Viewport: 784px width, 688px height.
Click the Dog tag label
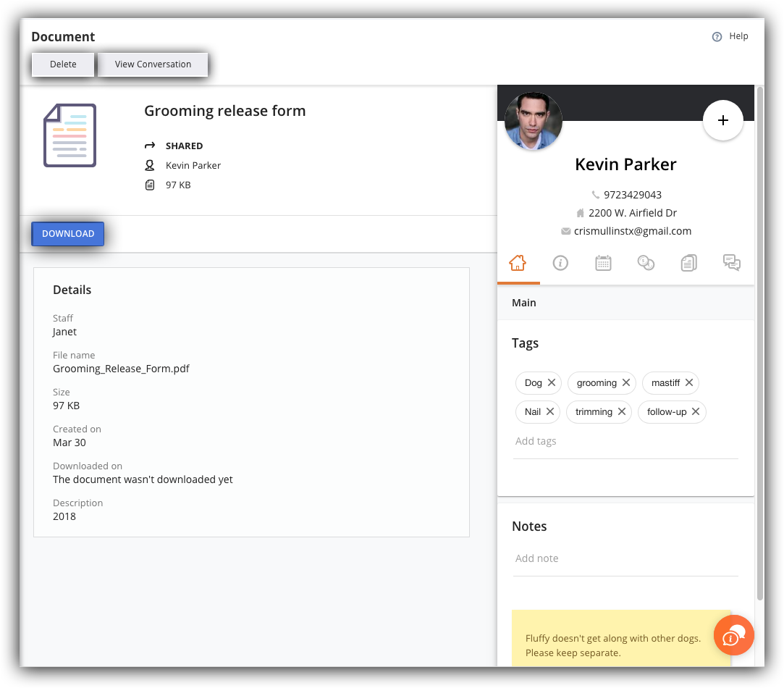(533, 383)
